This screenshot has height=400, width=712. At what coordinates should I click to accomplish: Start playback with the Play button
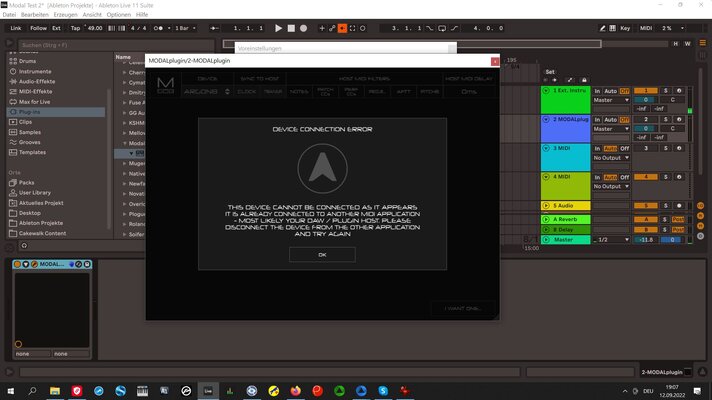tap(278, 28)
